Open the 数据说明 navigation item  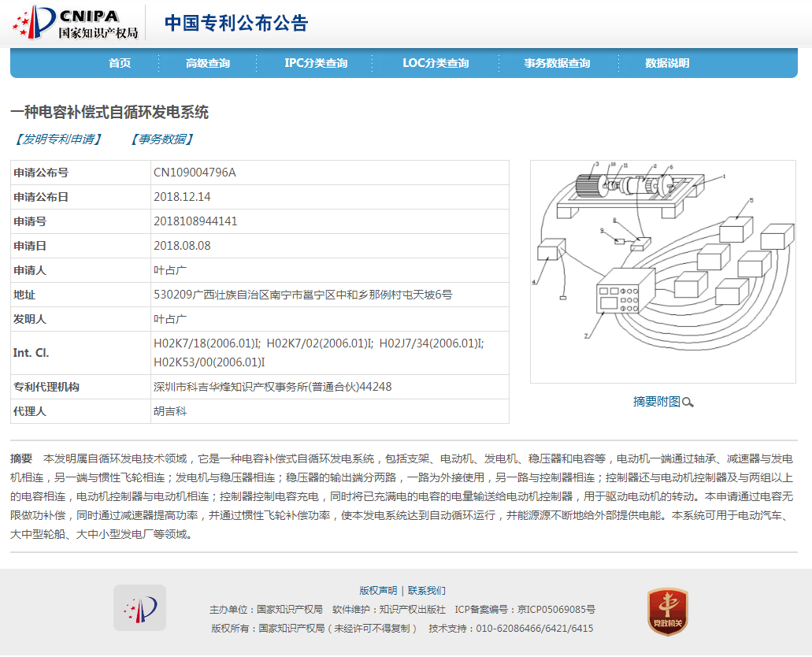point(666,63)
